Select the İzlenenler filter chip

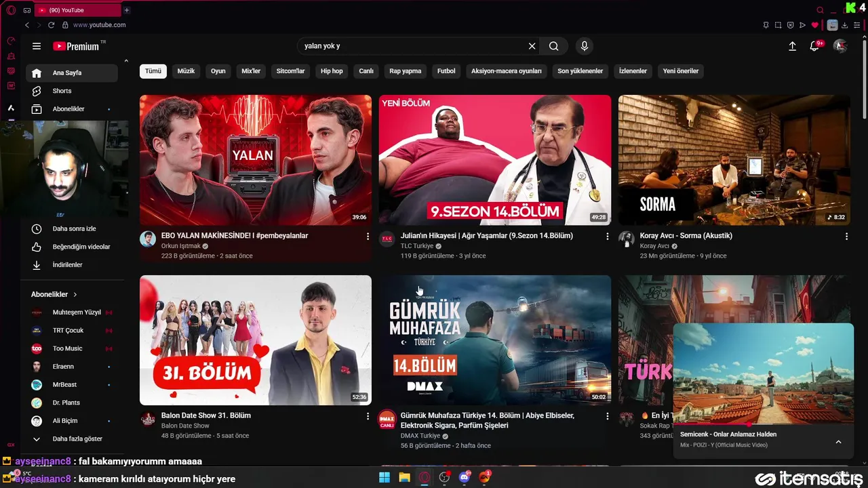[x=633, y=71]
